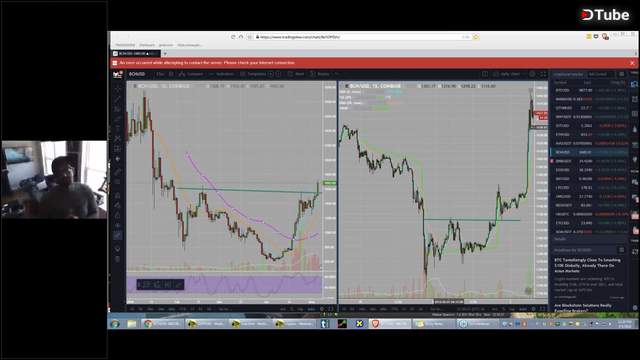The width and height of the screenshot is (640, 360).
Task: Select the pitchfork drawing tool
Action: click(118, 109)
